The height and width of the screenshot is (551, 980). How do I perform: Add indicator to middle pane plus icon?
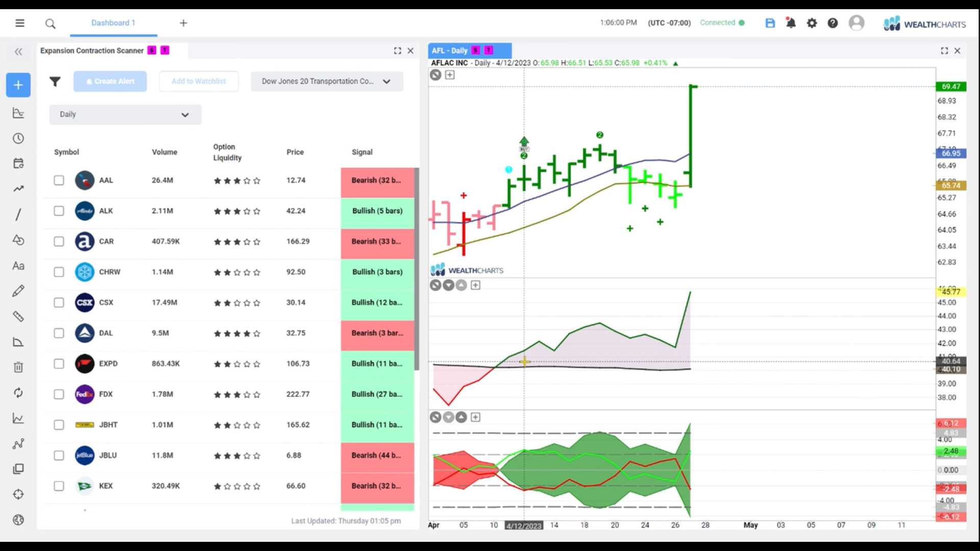click(x=475, y=285)
